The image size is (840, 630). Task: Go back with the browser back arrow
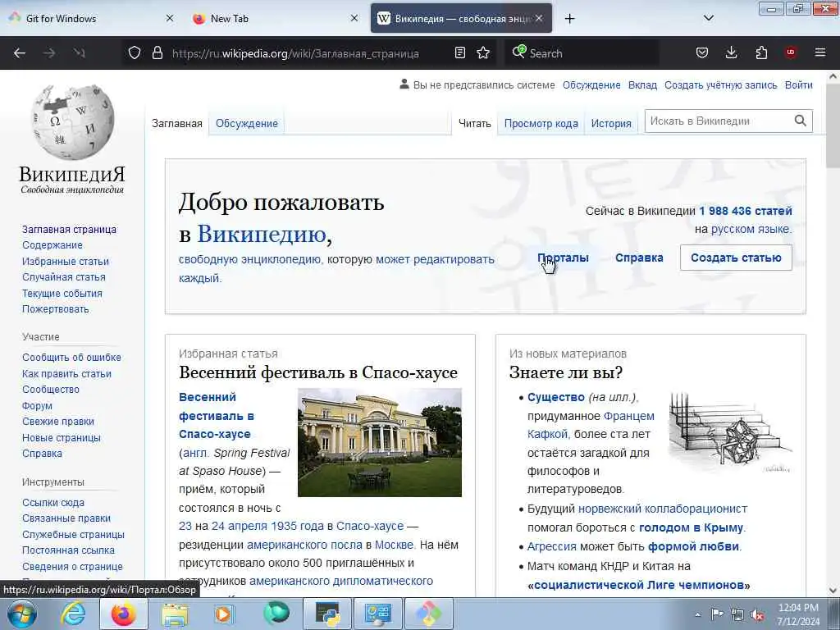[x=20, y=53]
